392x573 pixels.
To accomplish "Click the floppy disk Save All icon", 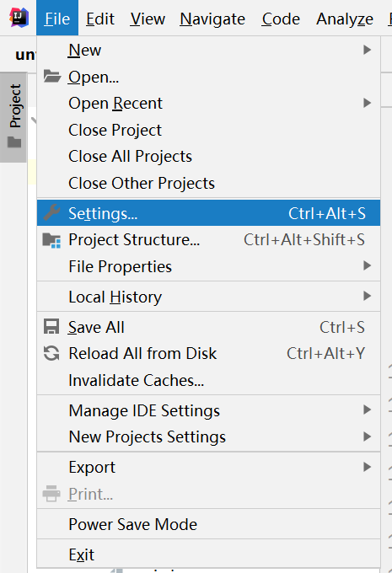I will click(x=51, y=327).
